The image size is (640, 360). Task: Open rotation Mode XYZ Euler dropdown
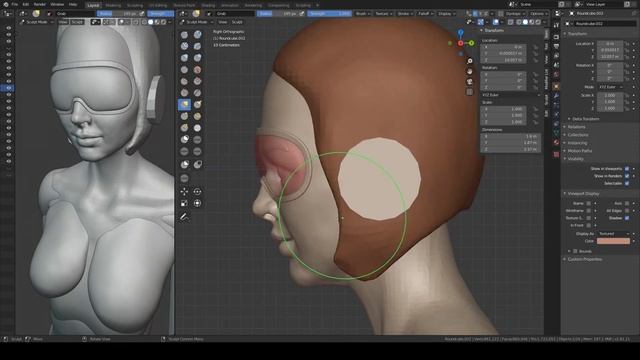click(610, 87)
